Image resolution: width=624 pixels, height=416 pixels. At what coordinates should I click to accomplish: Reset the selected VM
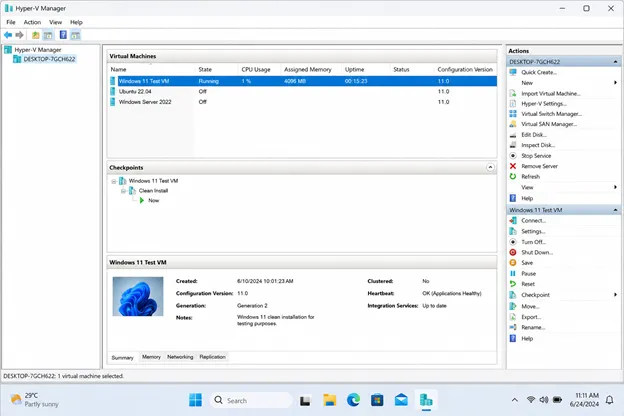[528, 284]
